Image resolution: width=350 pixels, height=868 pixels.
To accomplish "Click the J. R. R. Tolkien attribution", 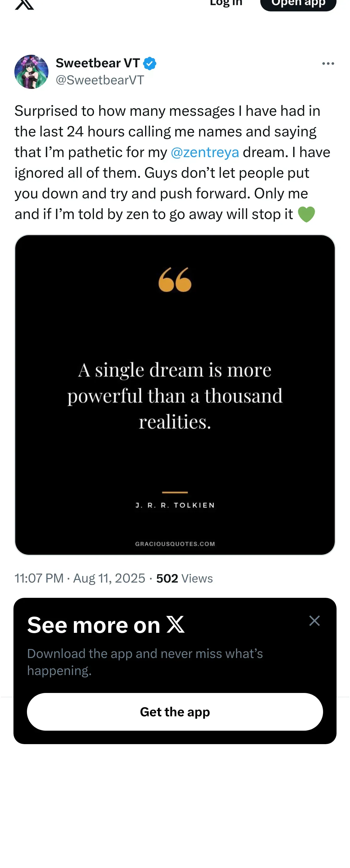I will point(175,505).
